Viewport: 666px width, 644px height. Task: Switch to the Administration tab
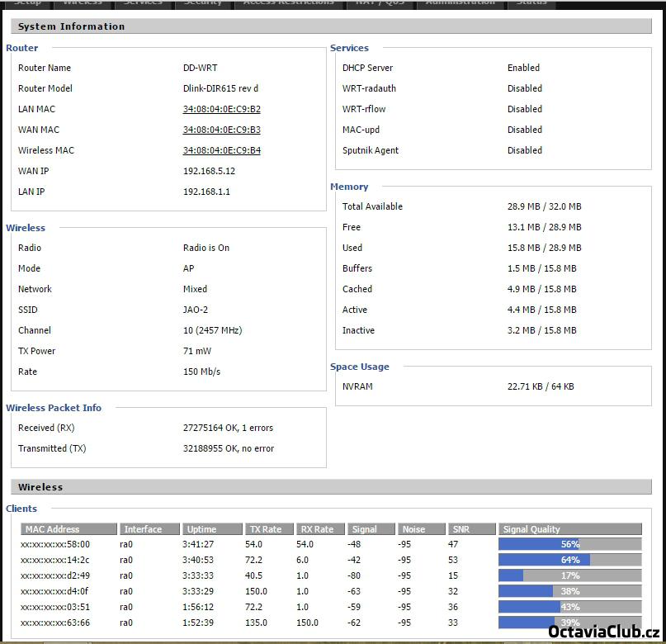pos(461,3)
